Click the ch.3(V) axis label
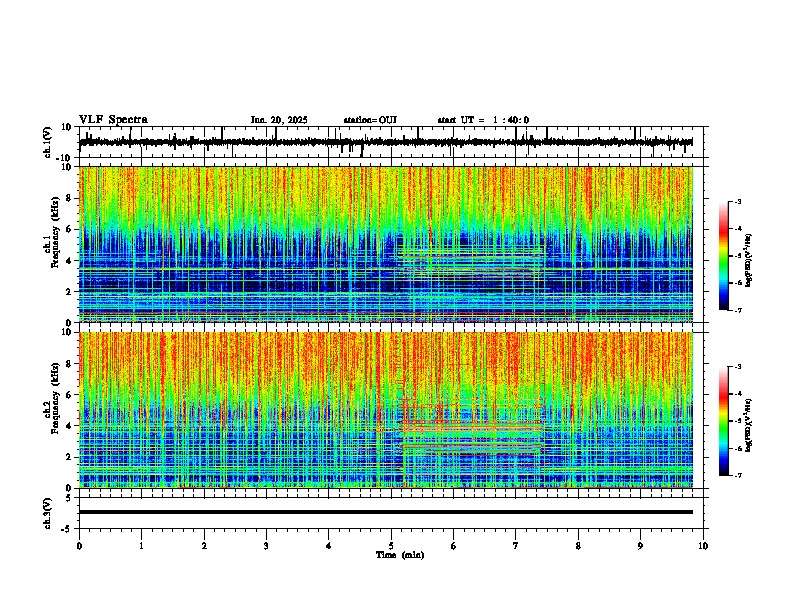Image resolution: width=792 pixels, height=612 pixels. point(48,514)
